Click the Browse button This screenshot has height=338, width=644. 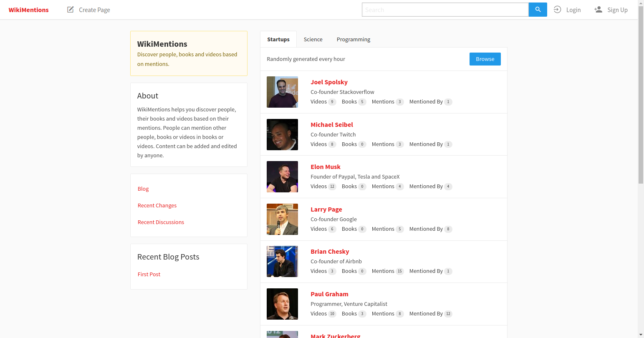coord(485,59)
